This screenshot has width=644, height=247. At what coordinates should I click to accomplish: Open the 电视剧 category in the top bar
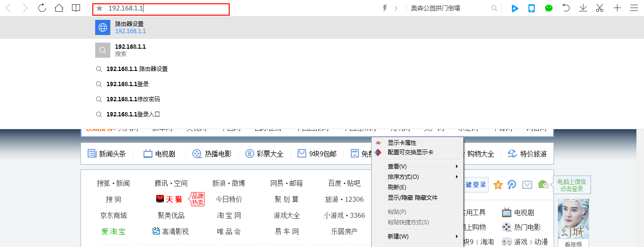coord(160,154)
